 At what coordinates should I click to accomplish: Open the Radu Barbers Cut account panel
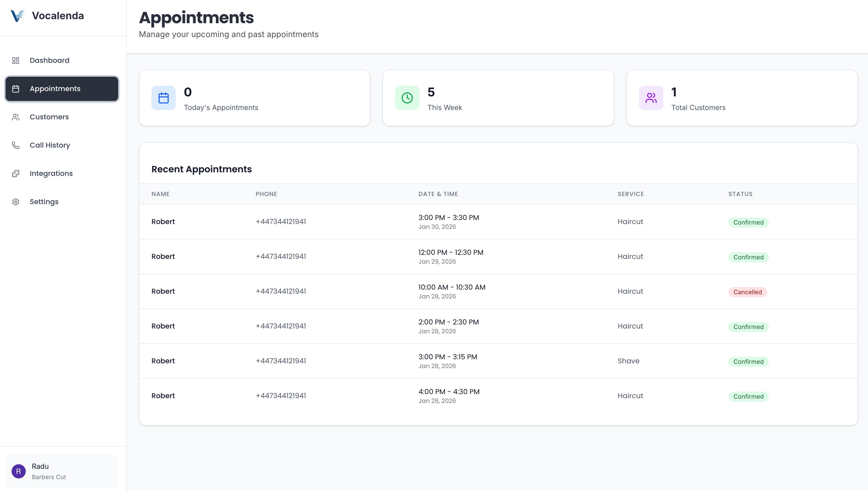click(62, 471)
